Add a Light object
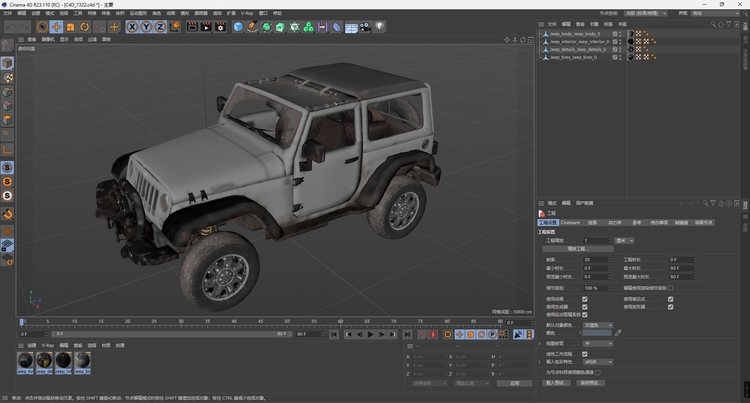750x403 pixels. pos(379,27)
